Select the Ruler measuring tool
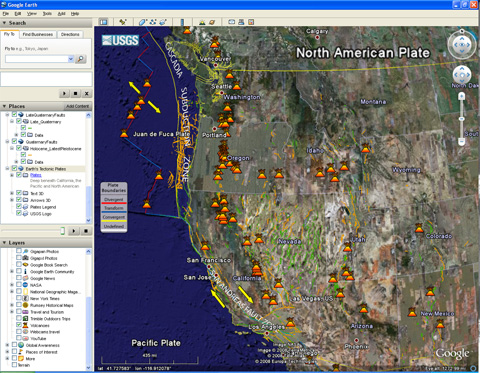 click(182, 22)
